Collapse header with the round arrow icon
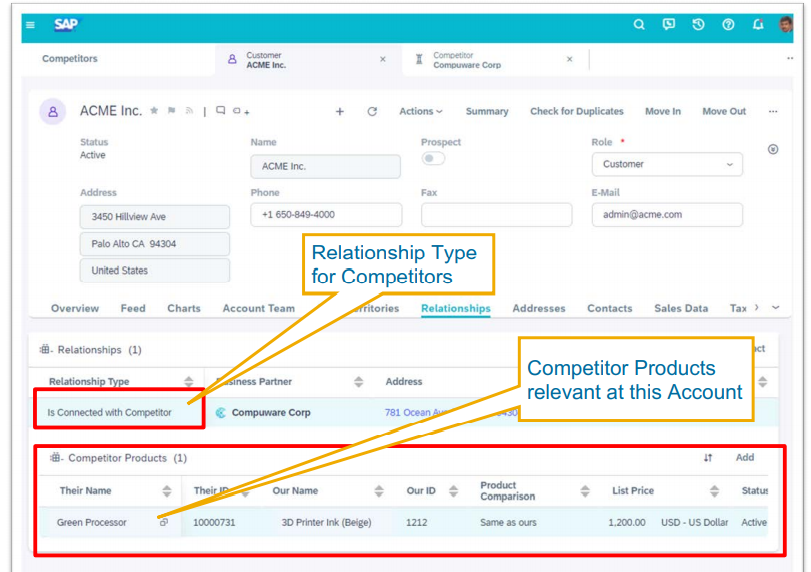 pyautogui.click(x=773, y=149)
